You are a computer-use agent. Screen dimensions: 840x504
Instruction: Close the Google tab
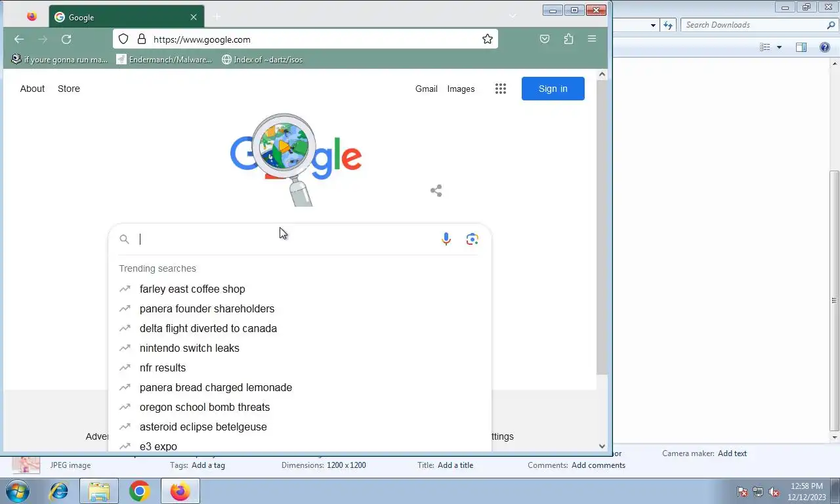pos(194,18)
